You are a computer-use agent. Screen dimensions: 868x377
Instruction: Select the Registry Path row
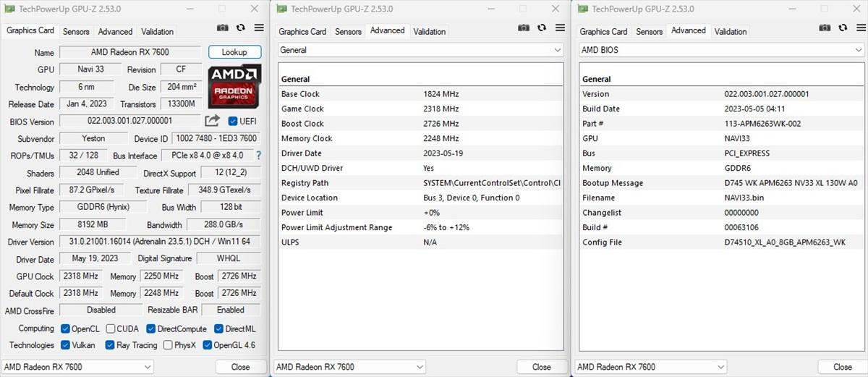coord(420,183)
